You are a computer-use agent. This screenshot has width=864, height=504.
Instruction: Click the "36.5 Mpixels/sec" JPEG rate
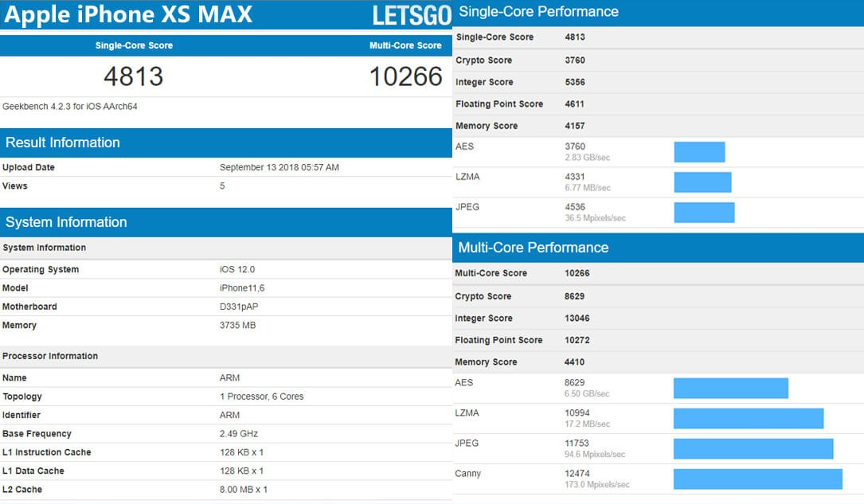pyautogui.click(x=595, y=218)
